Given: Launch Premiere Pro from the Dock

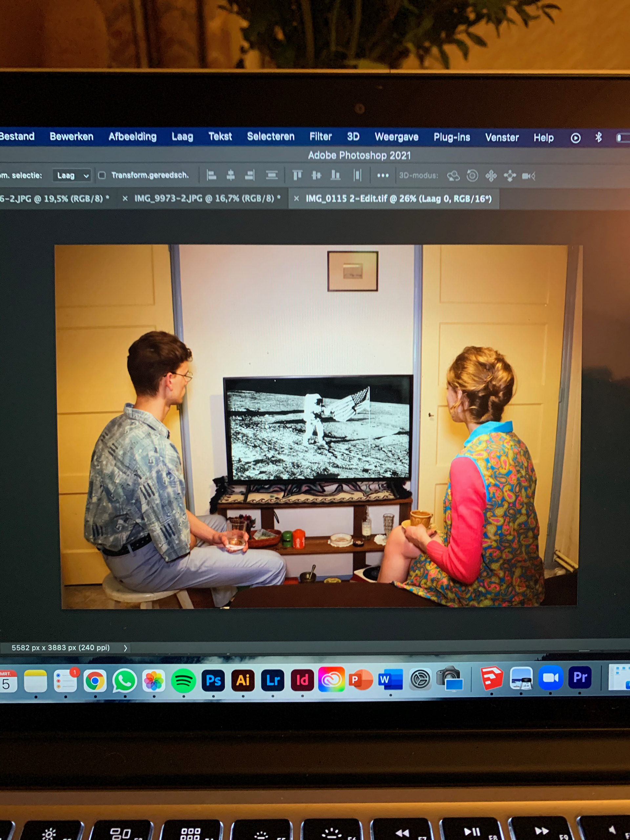Looking at the screenshot, I should pos(580,677).
